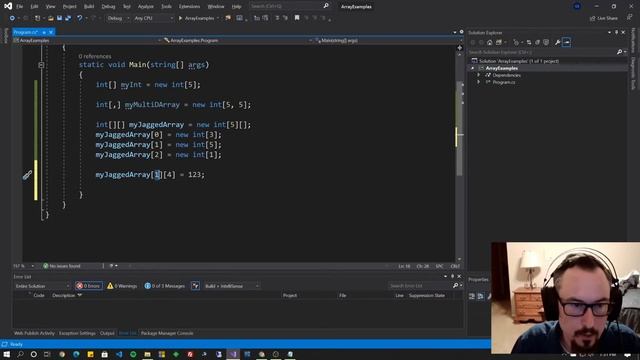Toggle the Error List clear filter button

pyautogui.click(x=196, y=286)
